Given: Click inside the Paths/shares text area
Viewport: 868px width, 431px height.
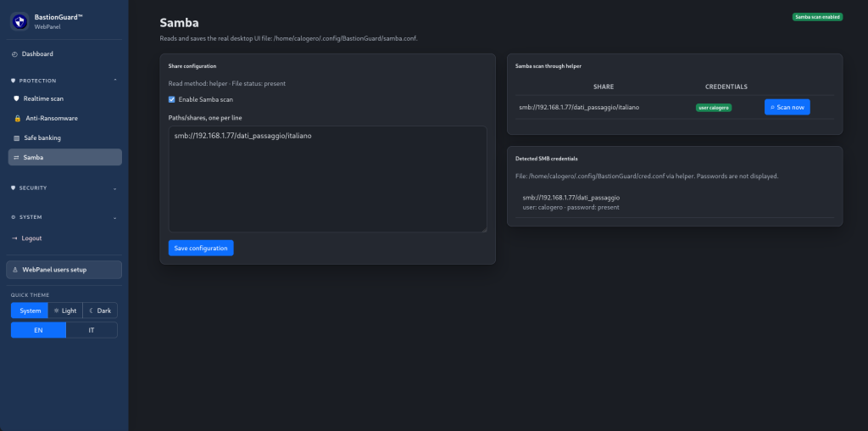Looking at the screenshot, I should [328, 179].
